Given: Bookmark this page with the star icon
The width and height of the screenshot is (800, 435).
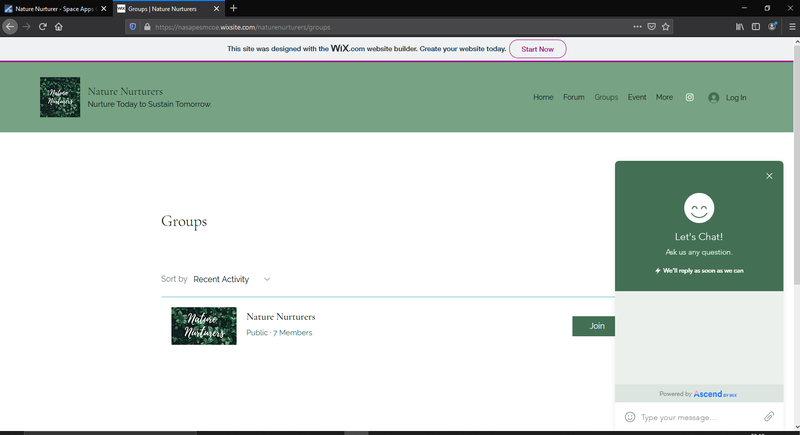Looking at the screenshot, I should click(666, 27).
